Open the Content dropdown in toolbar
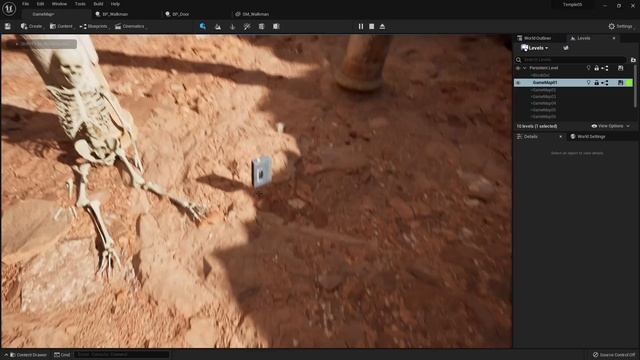 pos(61,26)
